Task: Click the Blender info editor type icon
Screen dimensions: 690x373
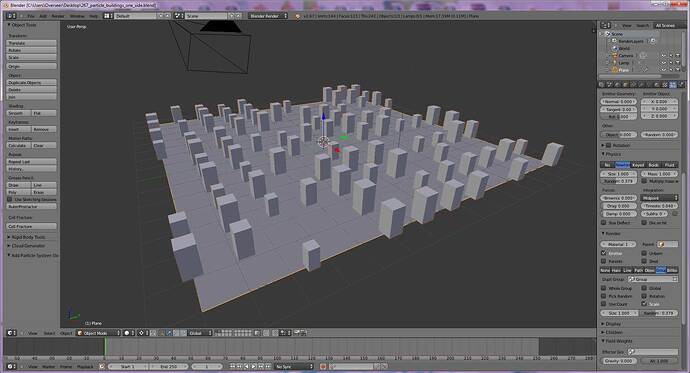Action: pyautogui.click(x=10, y=16)
